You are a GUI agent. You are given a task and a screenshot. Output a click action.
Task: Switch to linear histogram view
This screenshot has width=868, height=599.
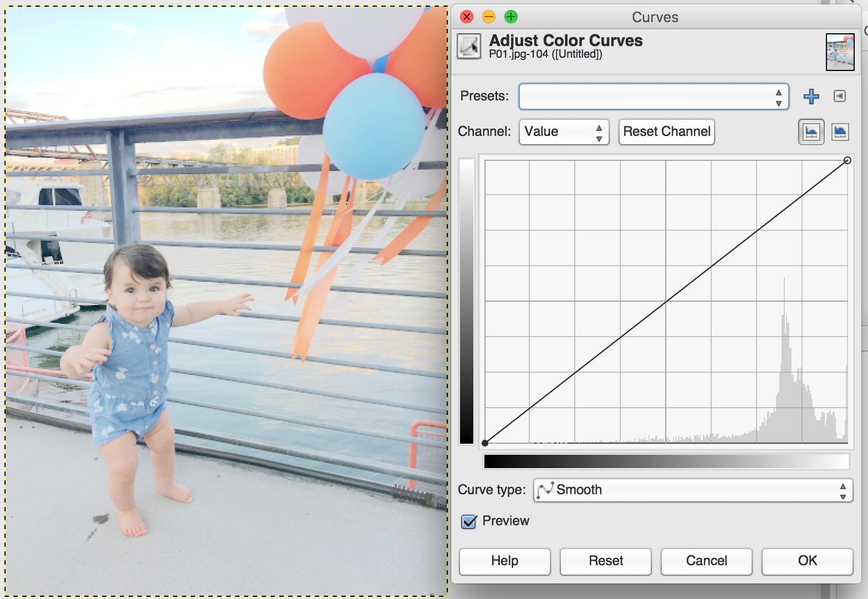click(811, 132)
